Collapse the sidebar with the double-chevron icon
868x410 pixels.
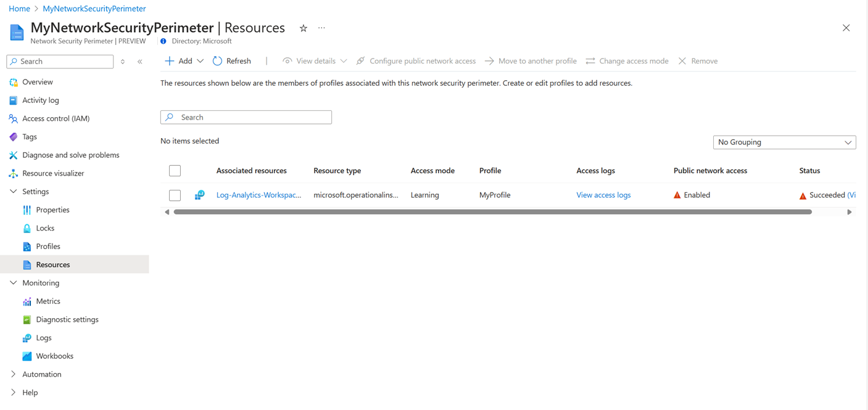140,62
